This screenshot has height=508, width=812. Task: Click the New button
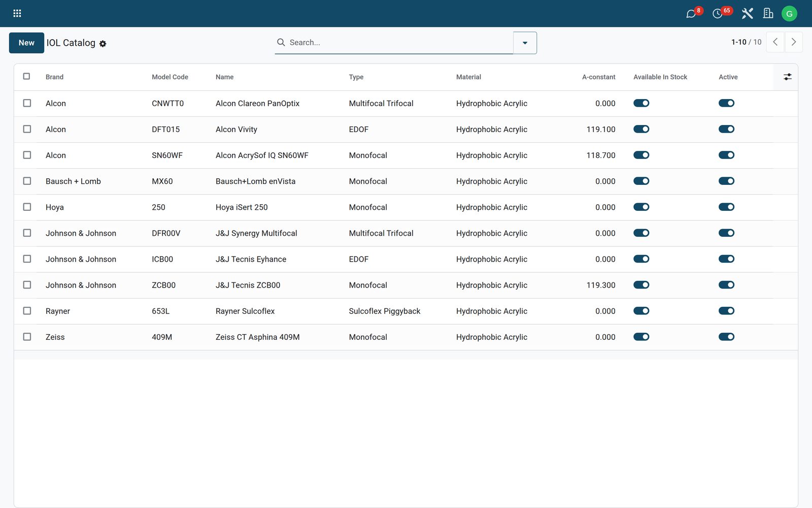pyautogui.click(x=26, y=43)
